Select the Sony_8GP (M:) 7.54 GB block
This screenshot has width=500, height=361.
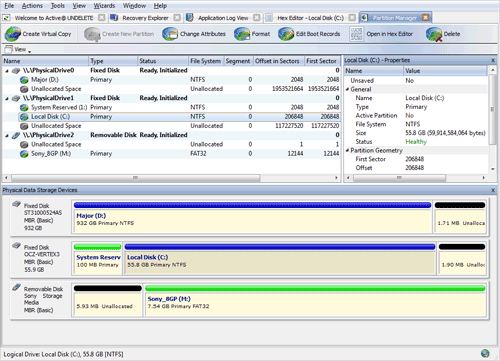[x=315, y=300]
